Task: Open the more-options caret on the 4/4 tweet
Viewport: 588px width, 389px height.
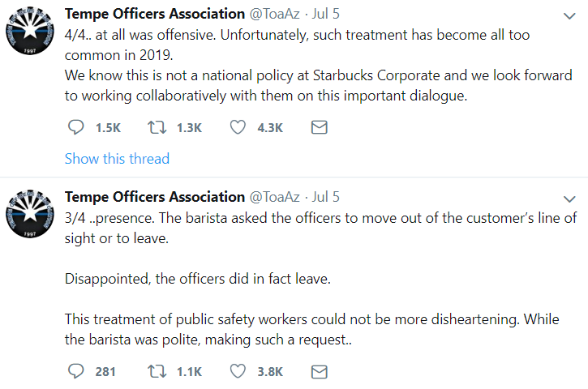Action: [x=569, y=15]
